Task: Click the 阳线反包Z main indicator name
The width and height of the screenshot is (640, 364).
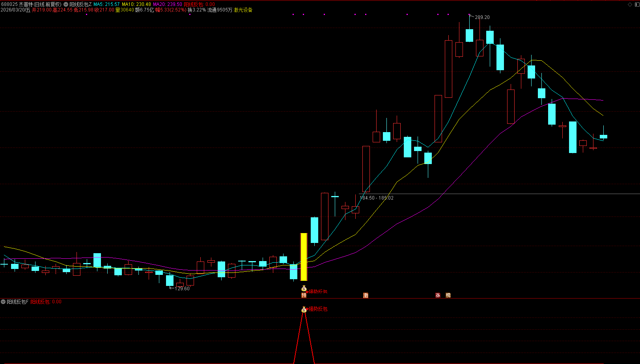Action: 80,4
